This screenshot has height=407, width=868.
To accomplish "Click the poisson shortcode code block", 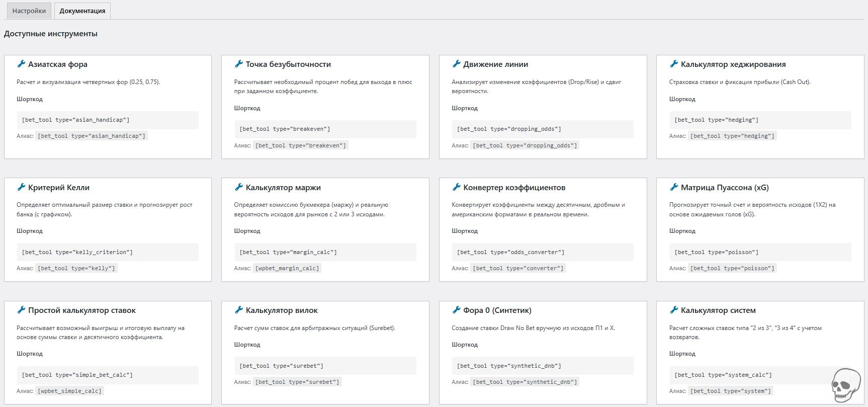I will (760, 252).
